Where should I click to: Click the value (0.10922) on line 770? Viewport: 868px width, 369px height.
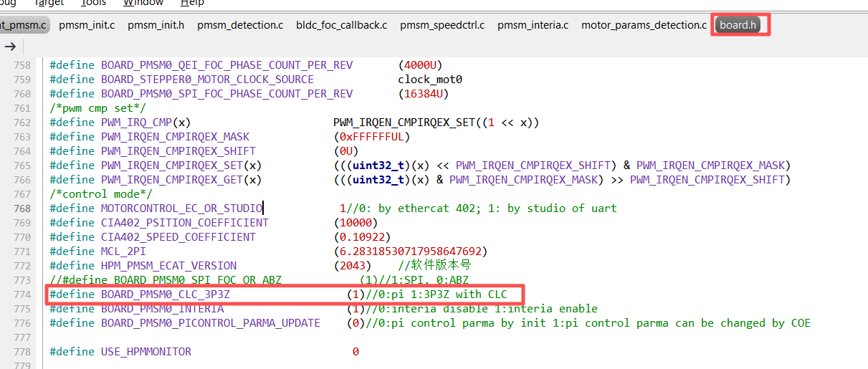point(362,237)
